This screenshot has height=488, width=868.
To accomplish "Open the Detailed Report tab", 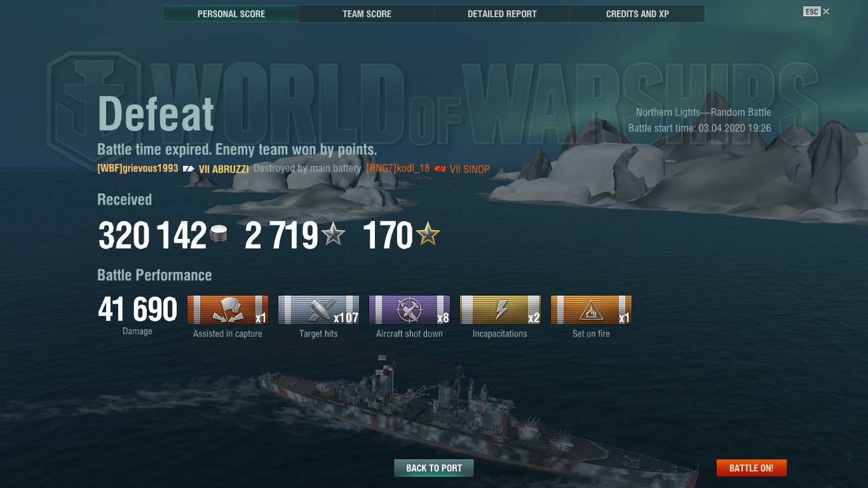I will point(502,13).
